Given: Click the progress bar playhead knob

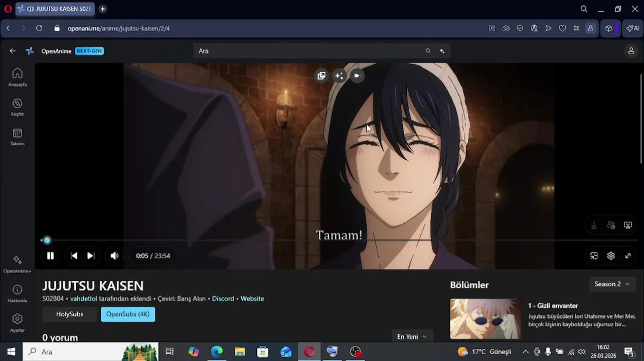Looking at the screenshot, I should pyautogui.click(x=47, y=240).
